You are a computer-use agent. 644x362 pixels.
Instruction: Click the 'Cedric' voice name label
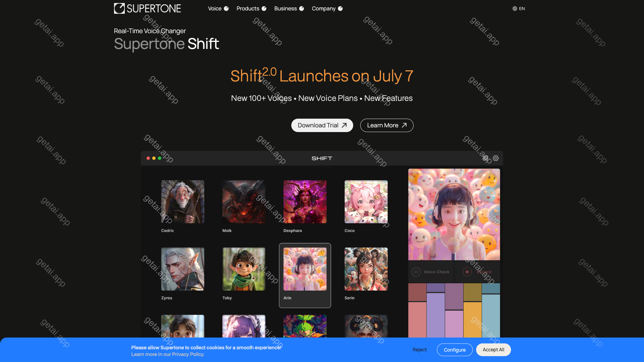(x=167, y=231)
